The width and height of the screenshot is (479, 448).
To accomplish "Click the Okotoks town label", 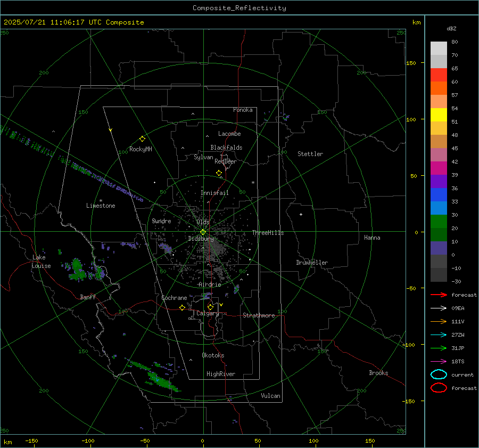I will [x=213, y=355].
